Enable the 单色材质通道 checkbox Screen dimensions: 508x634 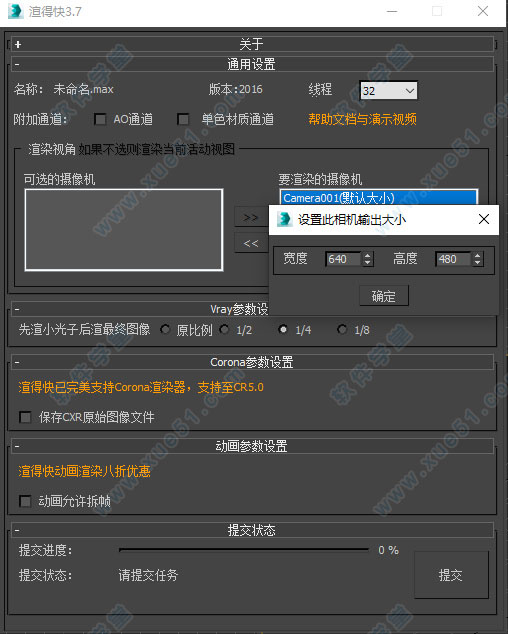[183, 119]
